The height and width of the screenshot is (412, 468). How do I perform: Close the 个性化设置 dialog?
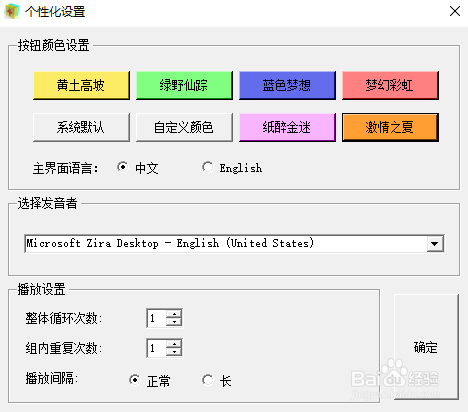(455, 11)
